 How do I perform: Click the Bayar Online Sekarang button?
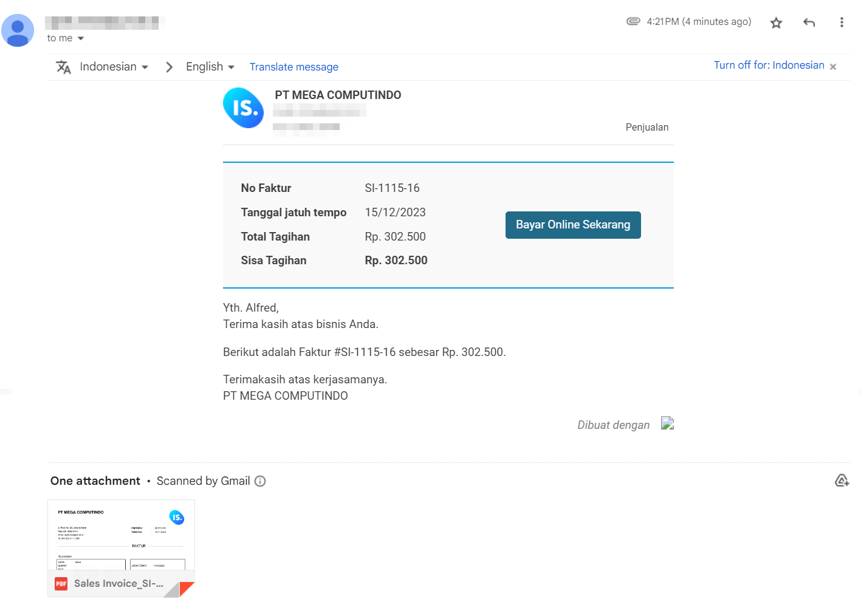pos(573,225)
